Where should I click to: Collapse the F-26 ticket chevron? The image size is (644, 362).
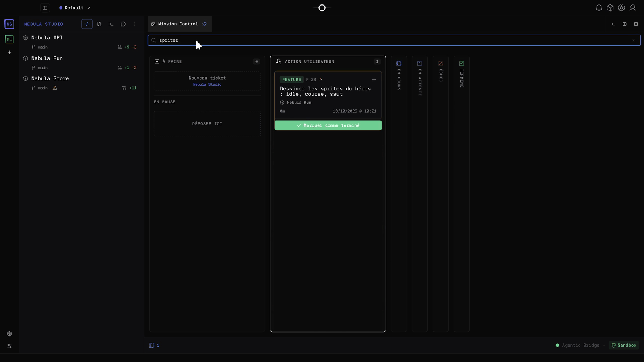point(321,80)
